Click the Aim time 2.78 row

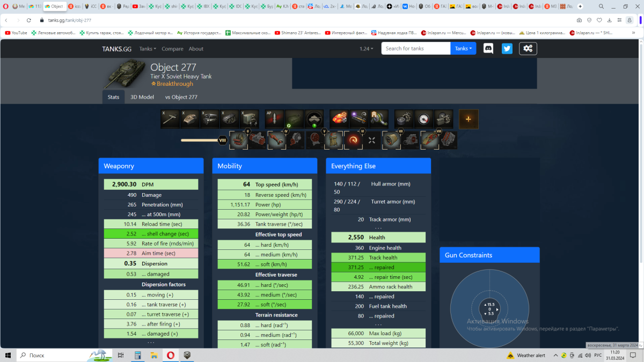tap(151, 253)
